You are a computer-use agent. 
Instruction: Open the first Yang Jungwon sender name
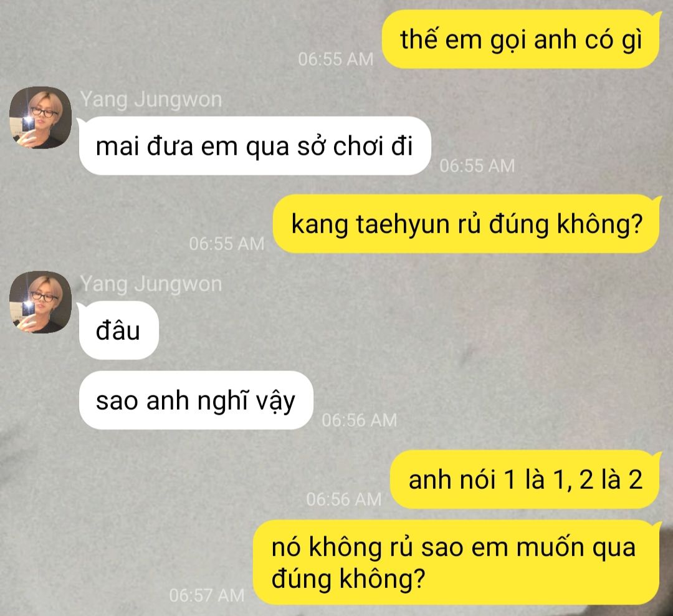click(151, 100)
